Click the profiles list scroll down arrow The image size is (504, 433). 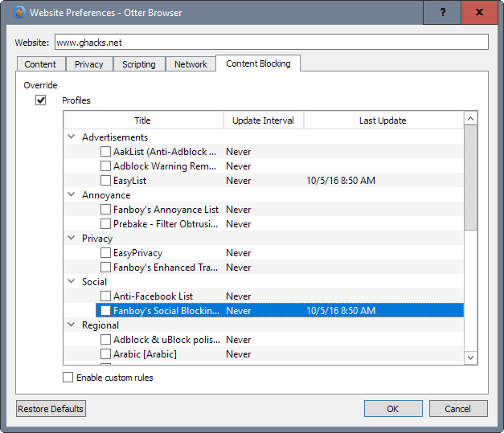pyautogui.click(x=470, y=357)
